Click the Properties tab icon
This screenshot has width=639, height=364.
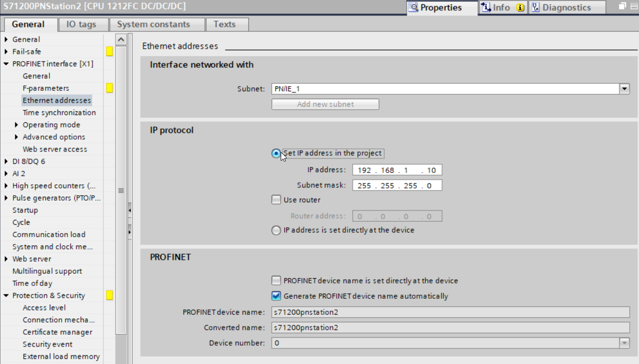413,7
